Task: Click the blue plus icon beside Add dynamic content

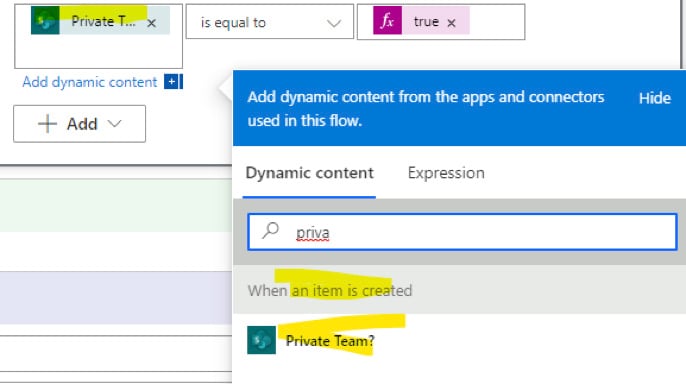Action: point(173,81)
